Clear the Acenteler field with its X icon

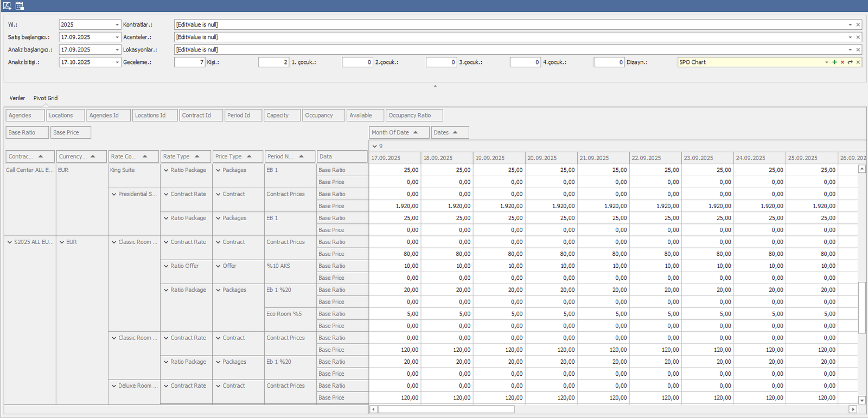tap(858, 37)
